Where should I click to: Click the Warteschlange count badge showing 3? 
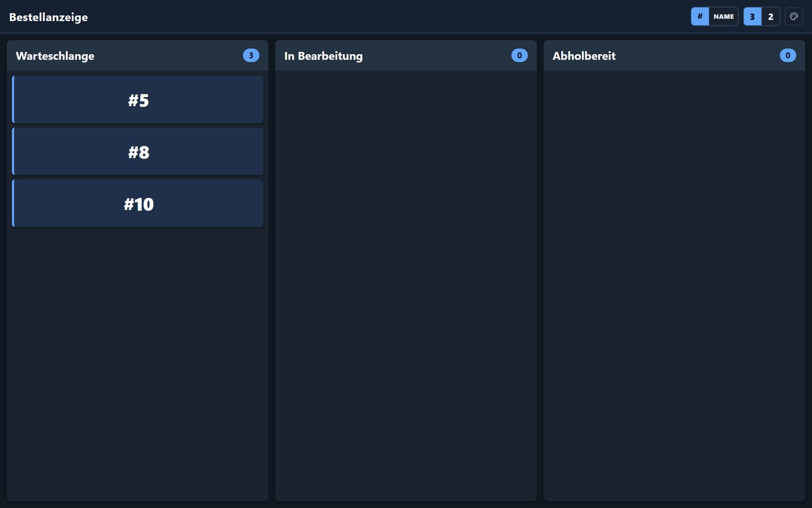pyautogui.click(x=251, y=55)
